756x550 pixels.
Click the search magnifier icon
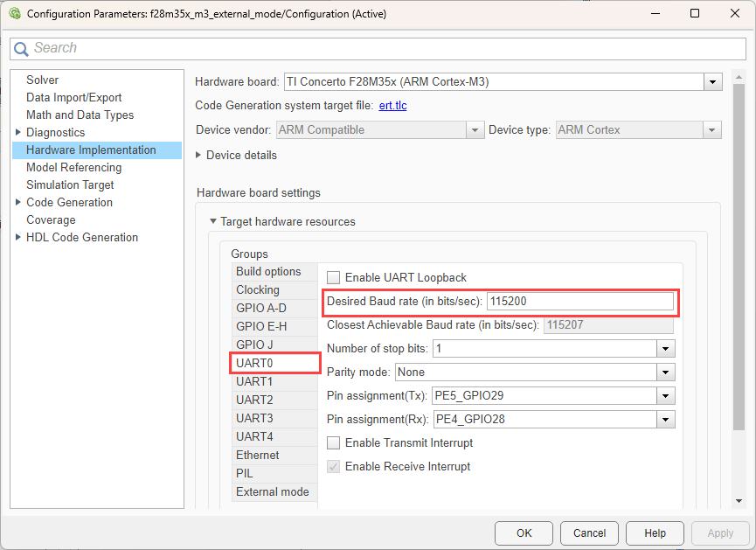tap(22, 49)
